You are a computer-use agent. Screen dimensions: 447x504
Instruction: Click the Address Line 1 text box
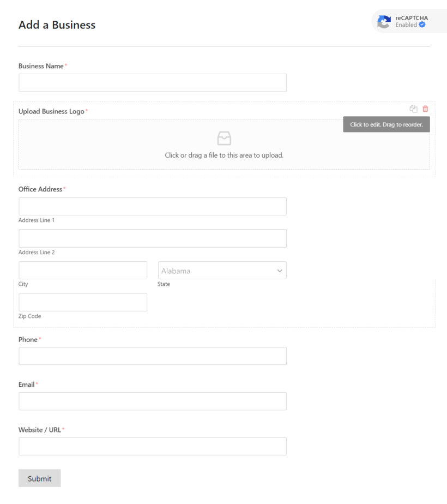[153, 206]
